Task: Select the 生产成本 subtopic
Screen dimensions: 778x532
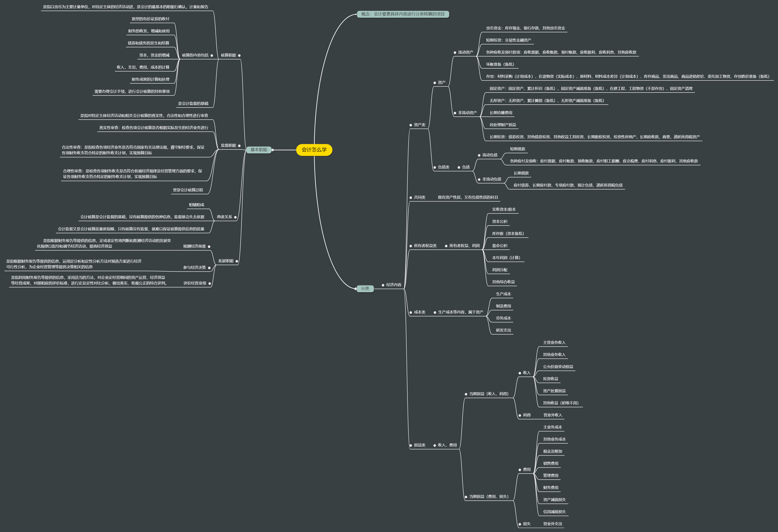Action: pos(504,294)
